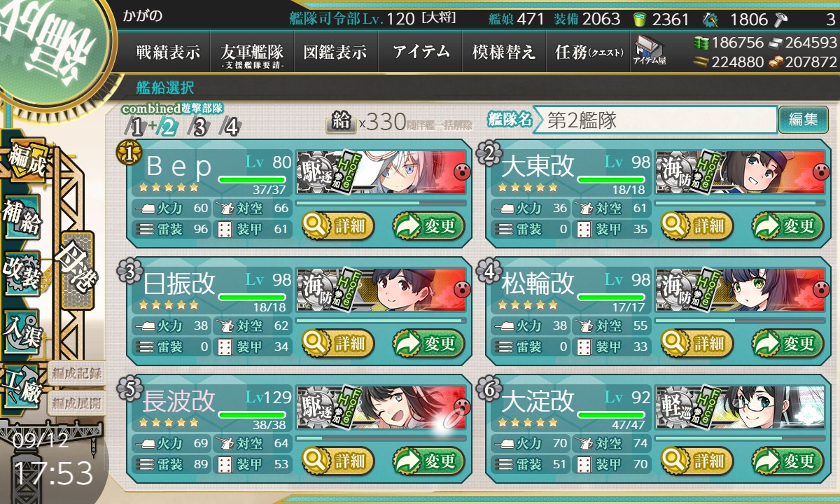View 詳細 details for Верный
Image resolution: width=840 pixels, height=504 pixels.
[x=338, y=226]
